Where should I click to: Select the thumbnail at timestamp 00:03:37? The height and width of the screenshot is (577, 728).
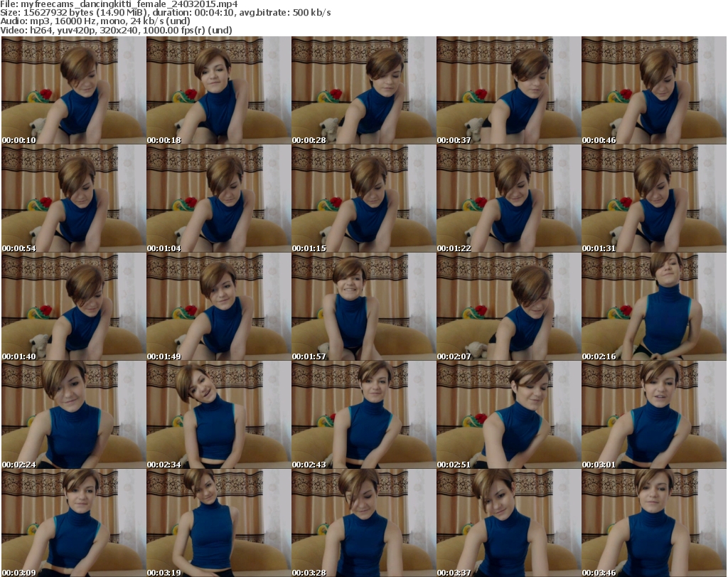[x=509, y=523]
